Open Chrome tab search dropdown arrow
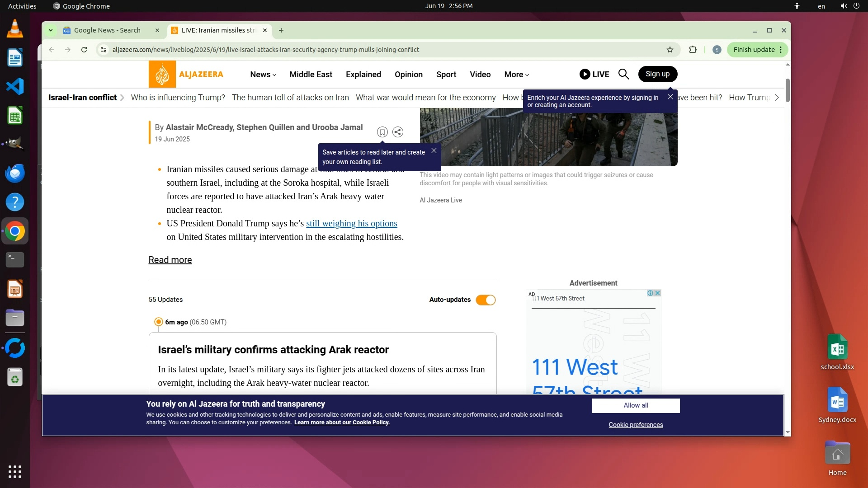 click(51, 30)
